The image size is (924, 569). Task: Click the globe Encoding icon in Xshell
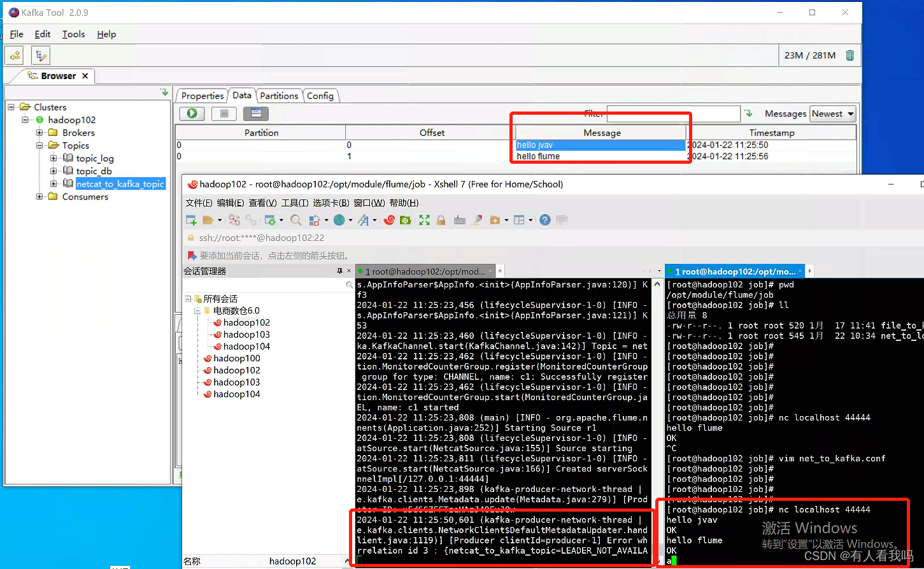(339, 220)
